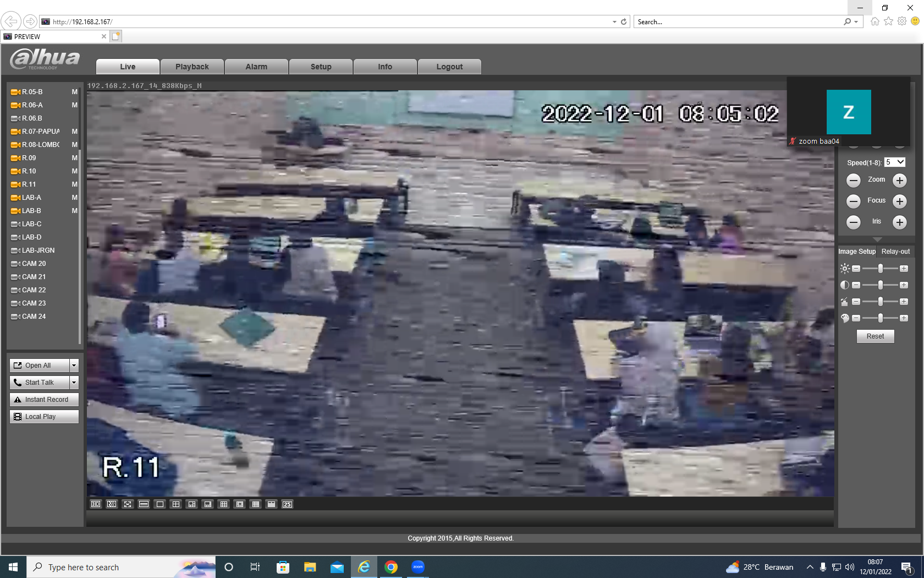This screenshot has width=924, height=578.
Task: Open the LAB-B stream selector M
Action: (x=75, y=211)
